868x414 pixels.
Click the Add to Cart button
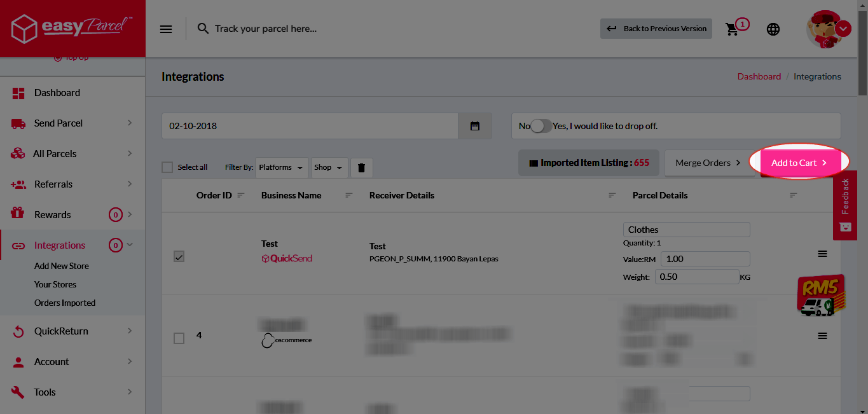[799, 163]
